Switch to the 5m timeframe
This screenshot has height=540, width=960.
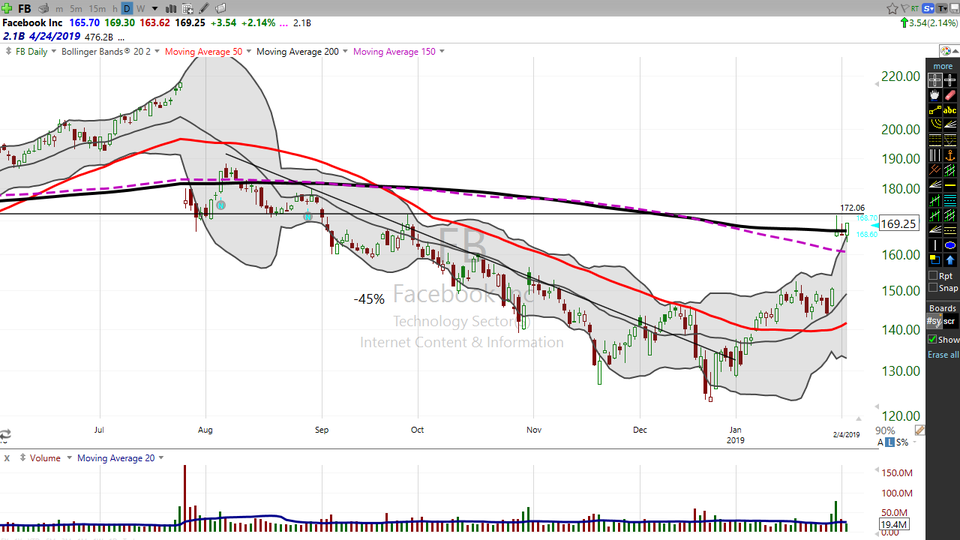[76, 9]
